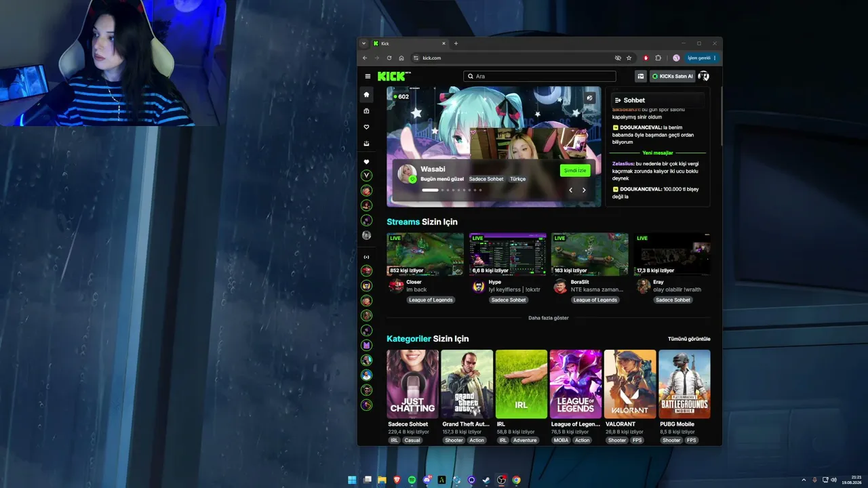Open the outlined heart Following icon in sidebar
This screenshot has height=488, width=868.
(367, 127)
